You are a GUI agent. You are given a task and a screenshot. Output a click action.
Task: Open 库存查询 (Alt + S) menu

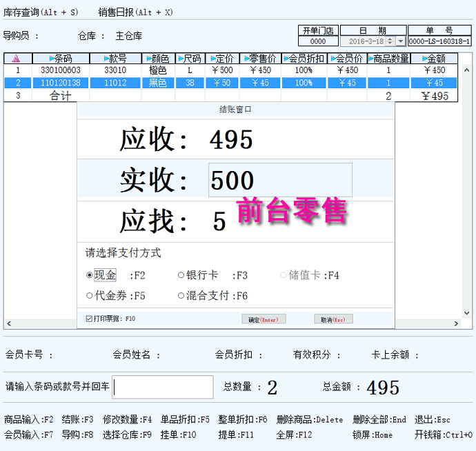pos(41,12)
